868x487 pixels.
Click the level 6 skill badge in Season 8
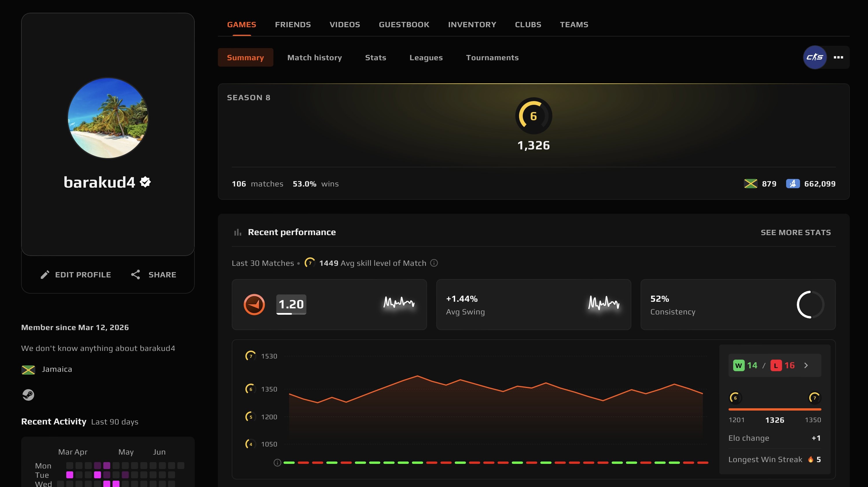(x=534, y=116)
